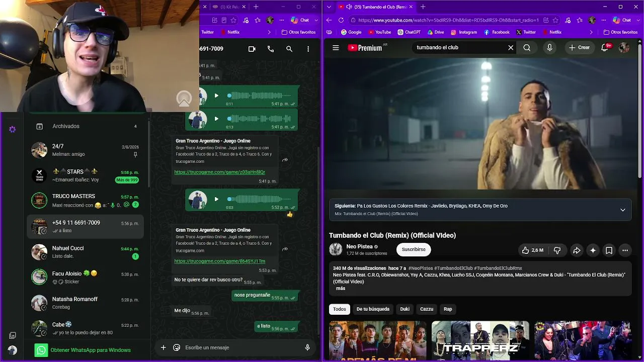Click the YouTube search box with 'tumbando el club'
The image size is (644, 362).
[458, 47]
